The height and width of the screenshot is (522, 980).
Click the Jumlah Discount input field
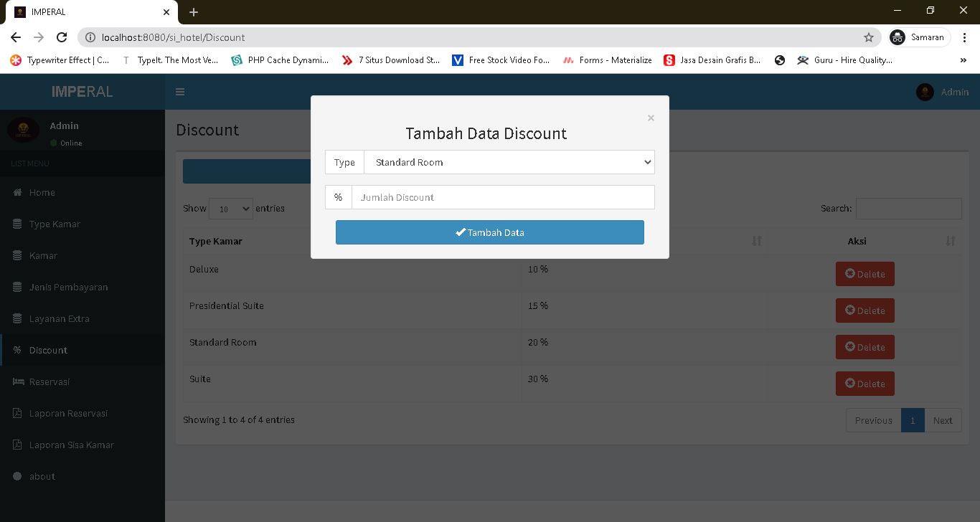click(503, 197)
